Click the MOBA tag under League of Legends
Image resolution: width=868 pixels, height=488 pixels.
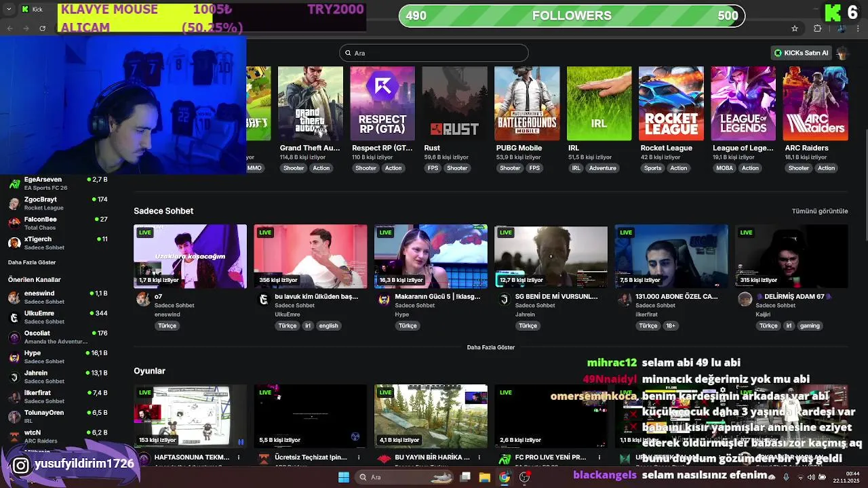pos(725,168)
